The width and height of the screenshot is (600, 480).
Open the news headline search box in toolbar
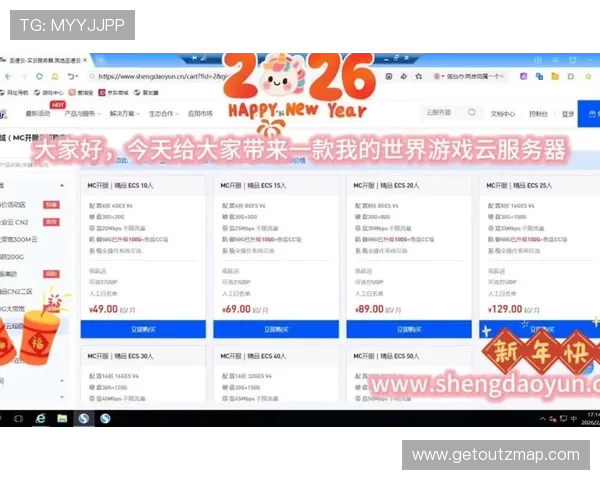pyautogui.click(x=469, y=77)
